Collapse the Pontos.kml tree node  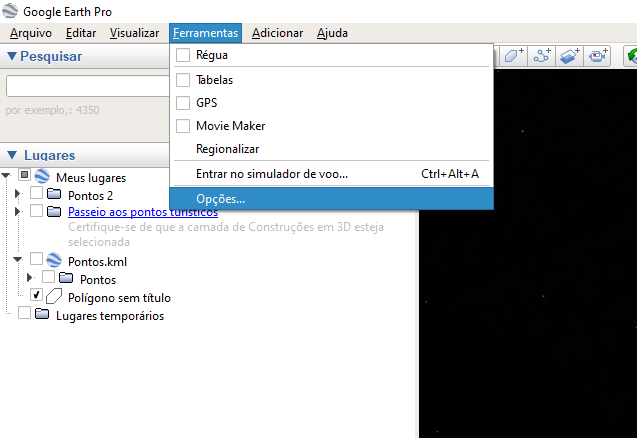tap(17, 261)
